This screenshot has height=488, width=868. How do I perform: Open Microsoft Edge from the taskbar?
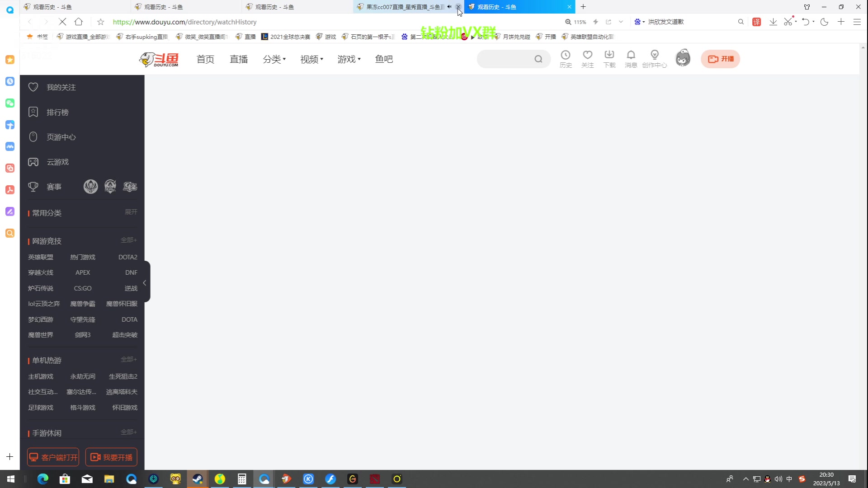43,479
